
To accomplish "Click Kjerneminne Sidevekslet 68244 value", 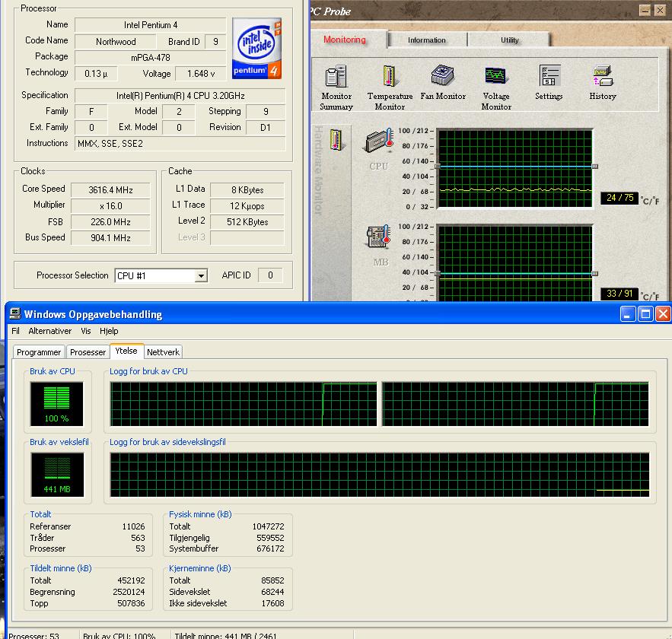I will click(272, 592).
